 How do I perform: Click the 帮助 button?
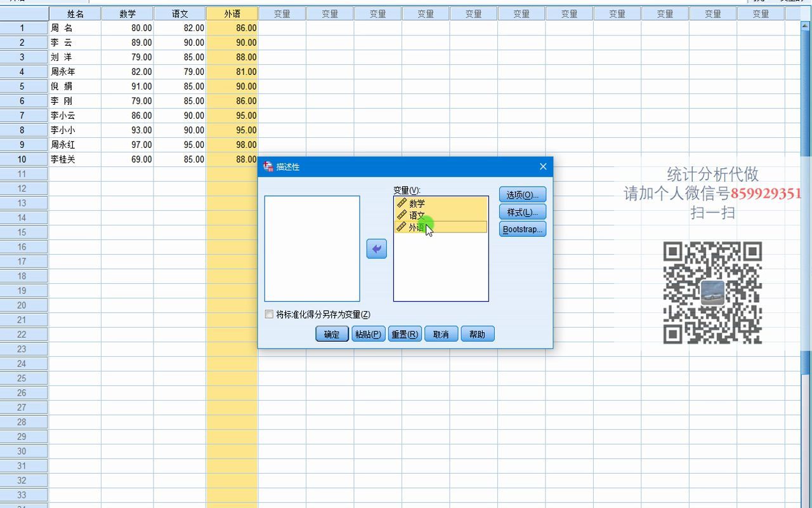[478, 334]
